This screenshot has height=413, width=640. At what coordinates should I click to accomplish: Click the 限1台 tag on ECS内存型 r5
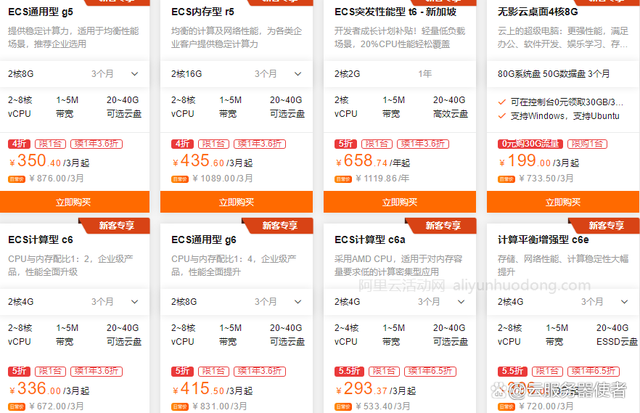213,144
